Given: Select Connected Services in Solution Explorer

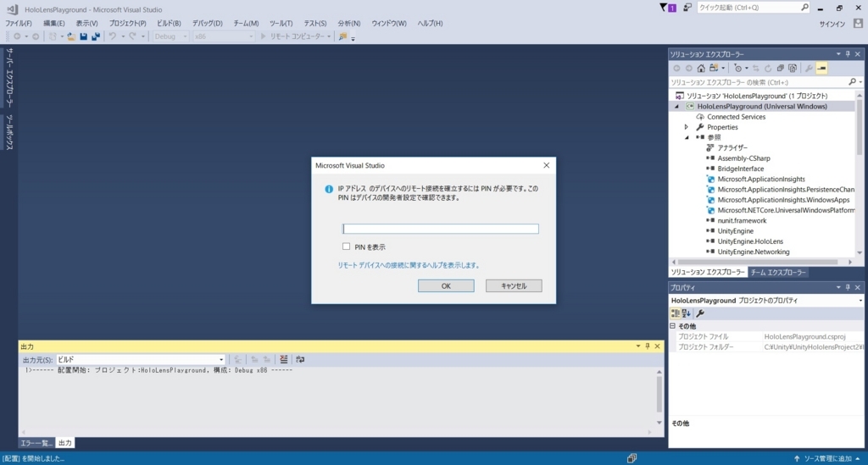Looking at the screenshot, I should 736,117.
